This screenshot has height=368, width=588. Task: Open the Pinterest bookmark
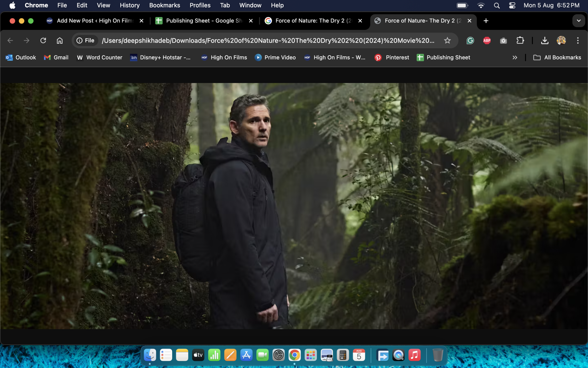(x=392, y=57)
